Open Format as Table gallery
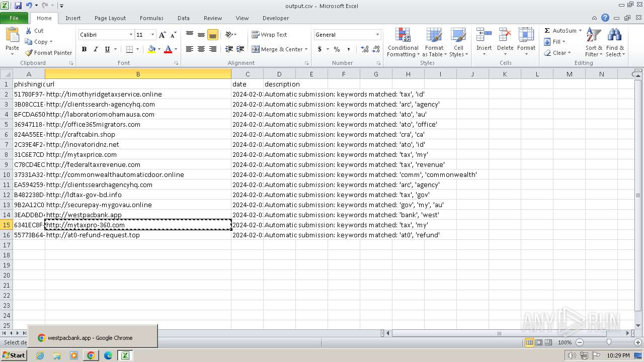The width and height of the screenshot is (644, 362). [434, 43]
